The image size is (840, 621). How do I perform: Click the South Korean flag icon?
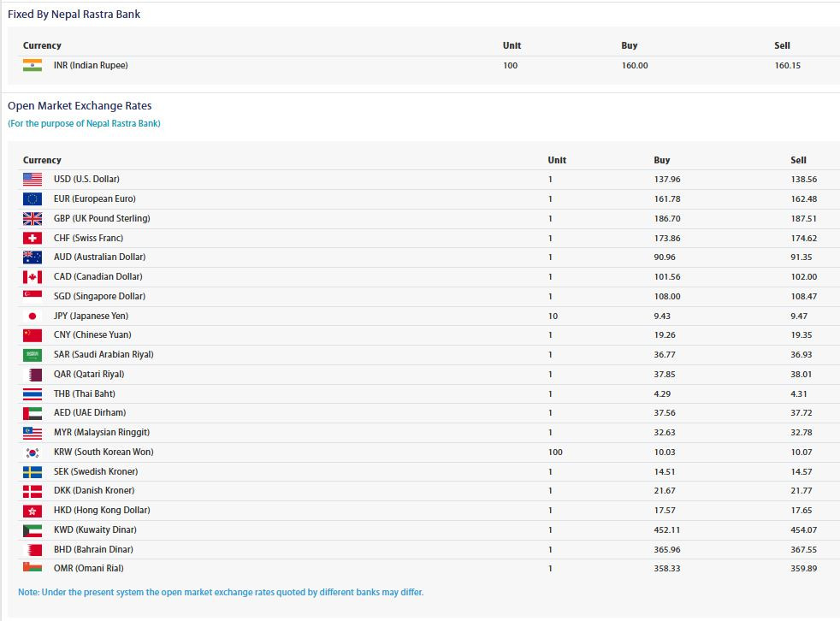tap(33, 452)
